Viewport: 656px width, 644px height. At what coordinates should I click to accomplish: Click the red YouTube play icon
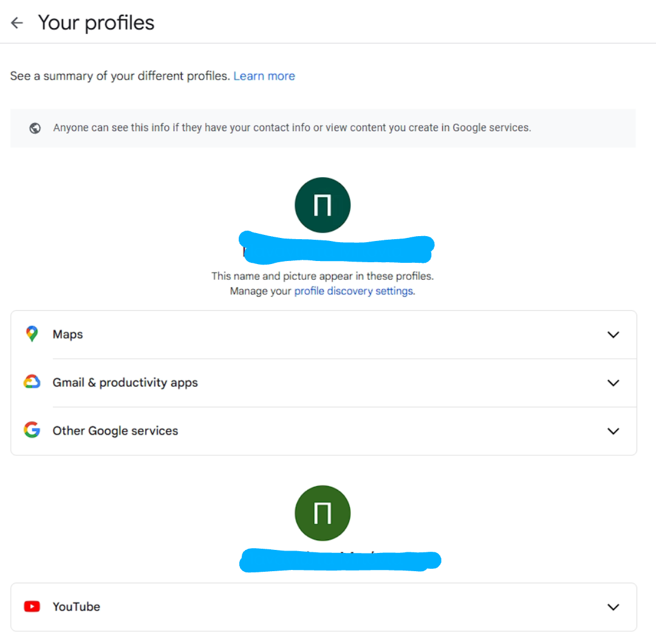(32, 606)
